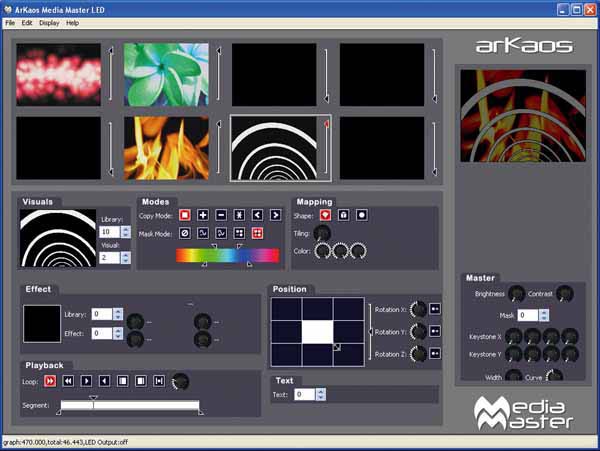600x451 pixels.
Task: Click the sixth Loop mode button
Action: [141, 381]
